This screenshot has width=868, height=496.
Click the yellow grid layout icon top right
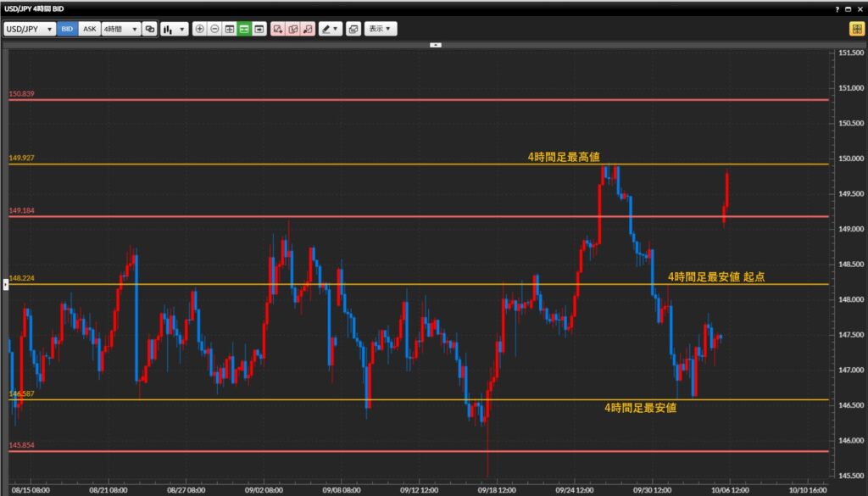854,28
